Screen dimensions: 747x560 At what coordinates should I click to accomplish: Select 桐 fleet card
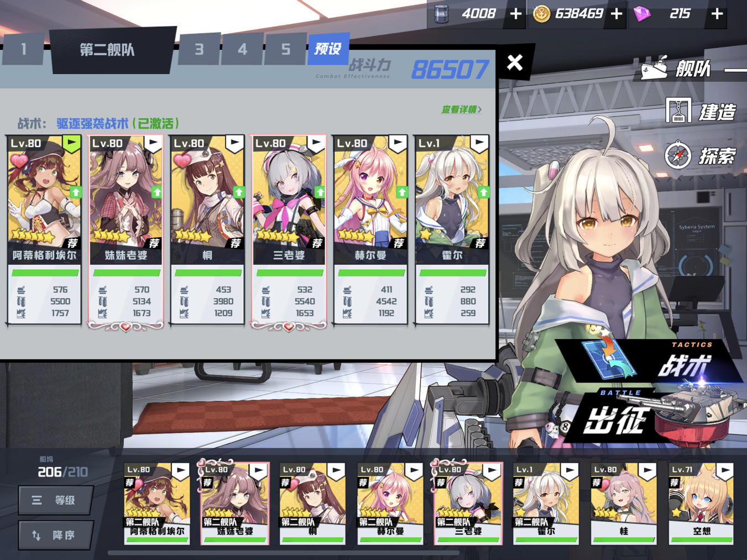(207, 229)
